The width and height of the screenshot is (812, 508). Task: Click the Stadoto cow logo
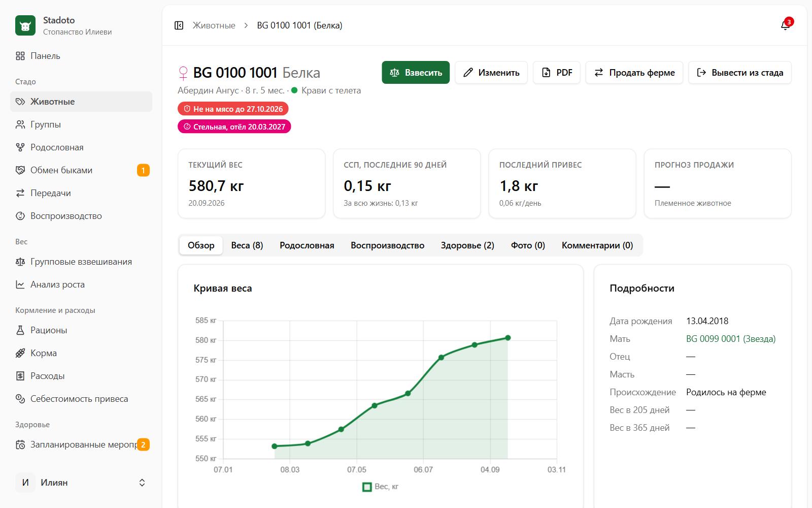(25, 25)
